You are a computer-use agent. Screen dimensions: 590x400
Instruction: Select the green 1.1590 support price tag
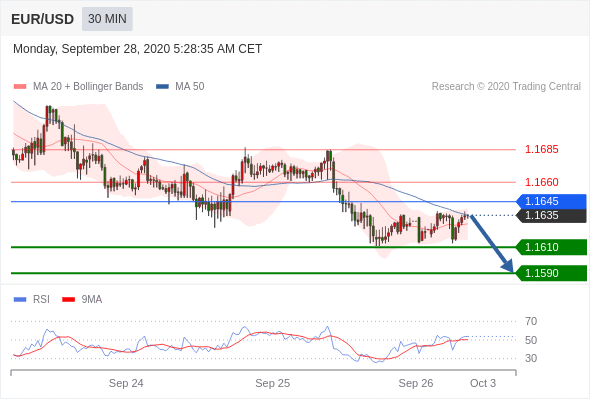551,273
